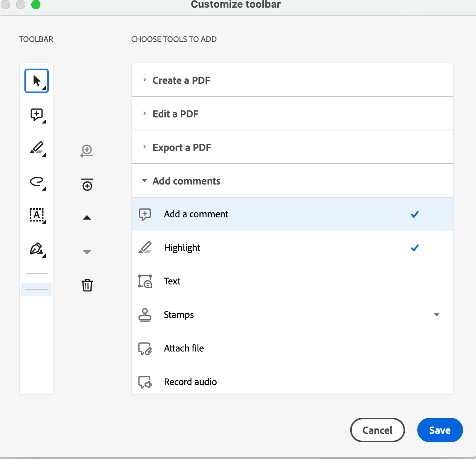476x459 pixels.
Task: Move selected tool up with arrow
Action: pyautogui.click(x=87, y=218)
